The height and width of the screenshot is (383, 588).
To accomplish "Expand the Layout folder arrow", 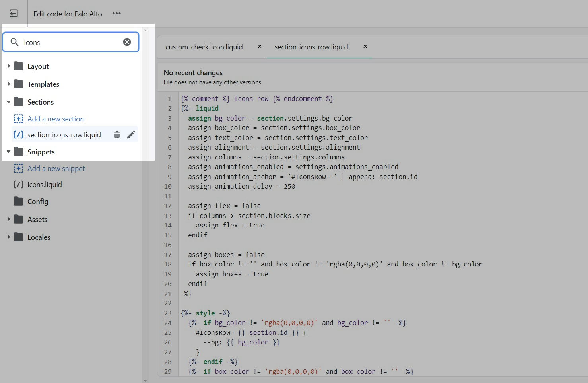I will point(8,66).
